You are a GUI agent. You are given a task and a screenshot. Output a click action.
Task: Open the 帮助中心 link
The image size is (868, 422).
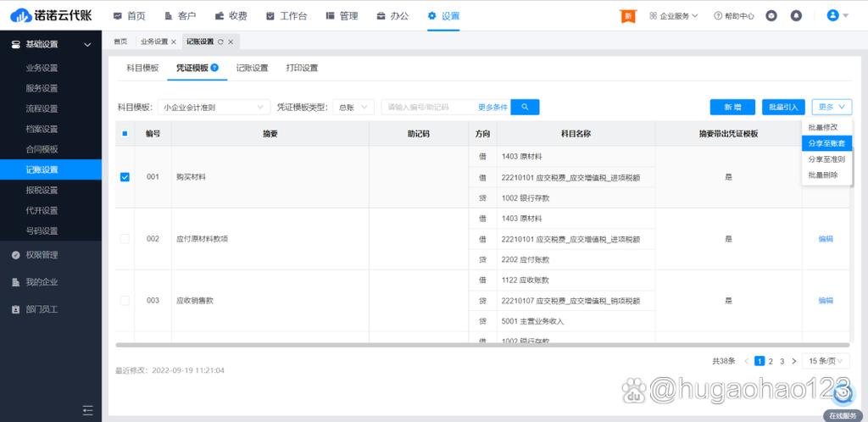734,16
